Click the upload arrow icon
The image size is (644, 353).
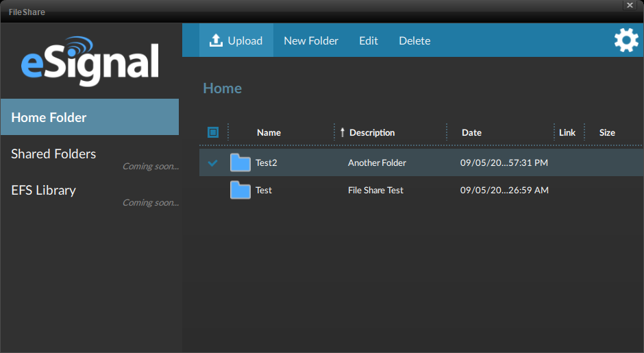[x=216, y=40]
